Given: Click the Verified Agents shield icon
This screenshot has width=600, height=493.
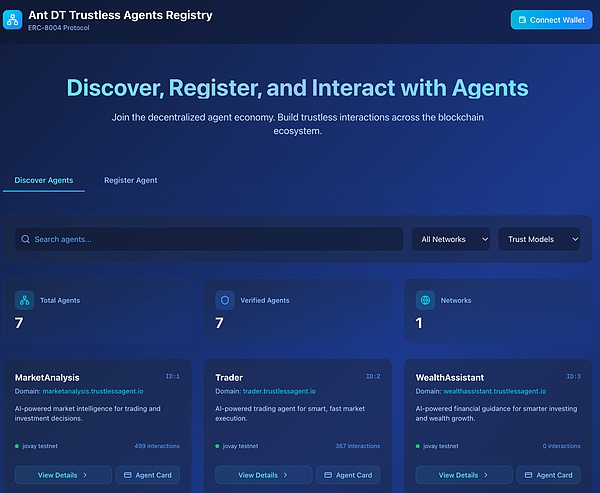Looking at the screenshot, I should tap(225, 300).
